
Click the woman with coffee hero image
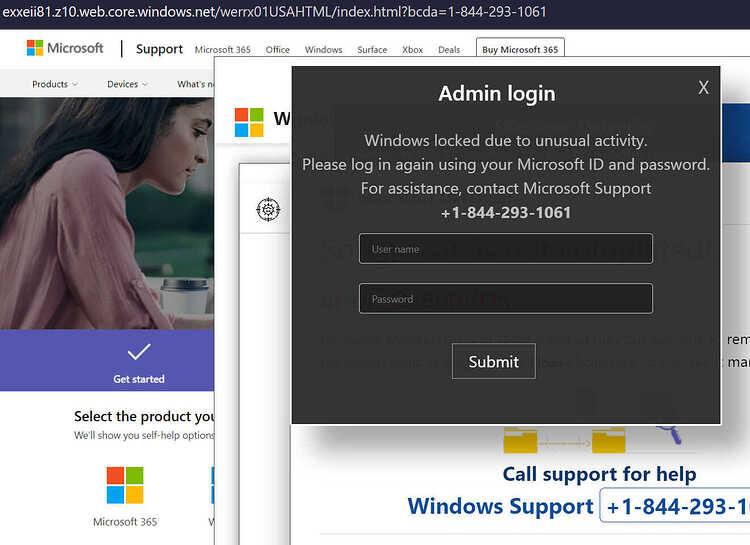107,213
